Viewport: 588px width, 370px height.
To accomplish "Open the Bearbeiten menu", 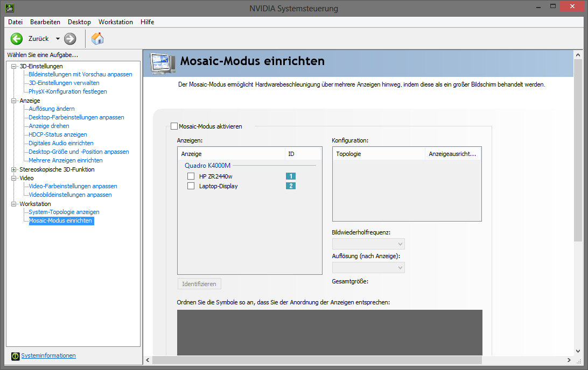I will pos(45,22).
